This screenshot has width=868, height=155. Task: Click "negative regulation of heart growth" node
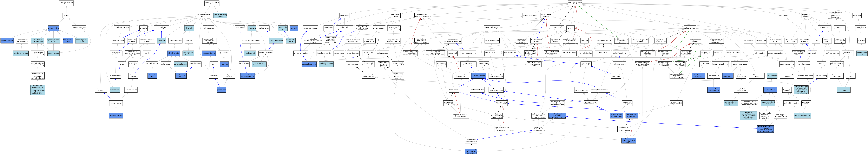[460, 116]
